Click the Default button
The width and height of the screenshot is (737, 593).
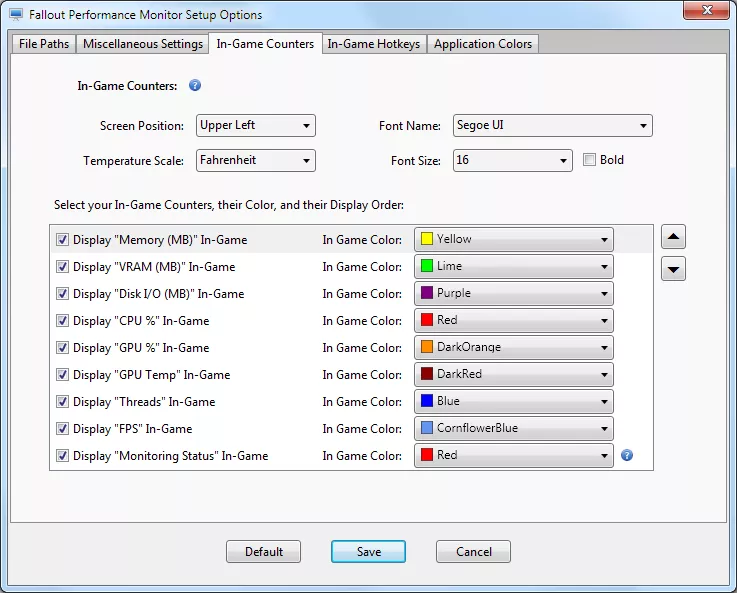tap(263, 552)
